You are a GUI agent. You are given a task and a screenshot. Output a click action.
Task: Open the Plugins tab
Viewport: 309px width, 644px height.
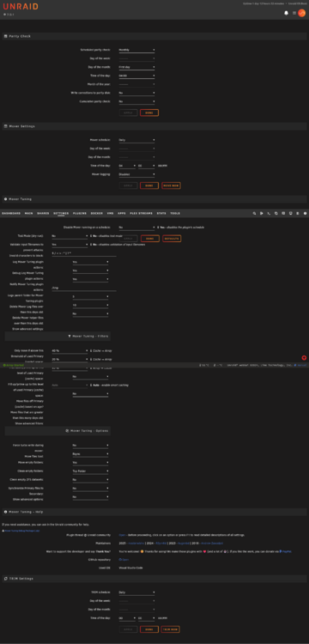click(80, 214)
